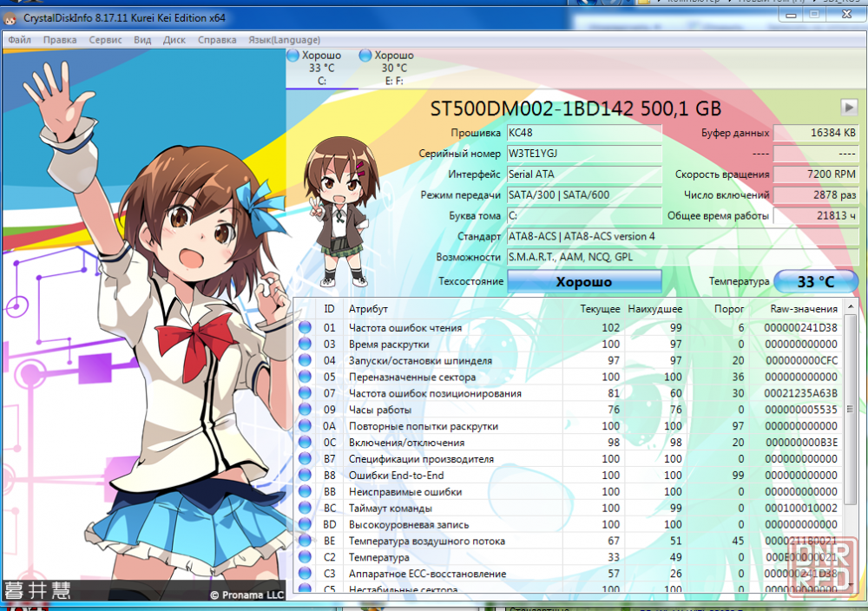
Task: Click the scrollbar up arrow
Action: 851,306
